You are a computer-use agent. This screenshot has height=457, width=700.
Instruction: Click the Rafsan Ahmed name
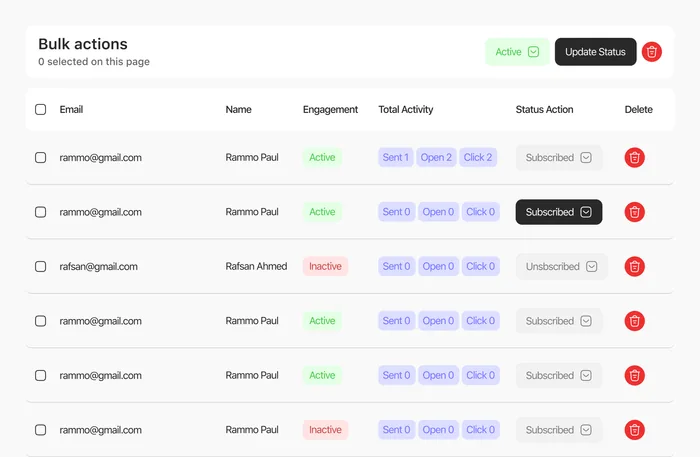click(x=256, y=266)
